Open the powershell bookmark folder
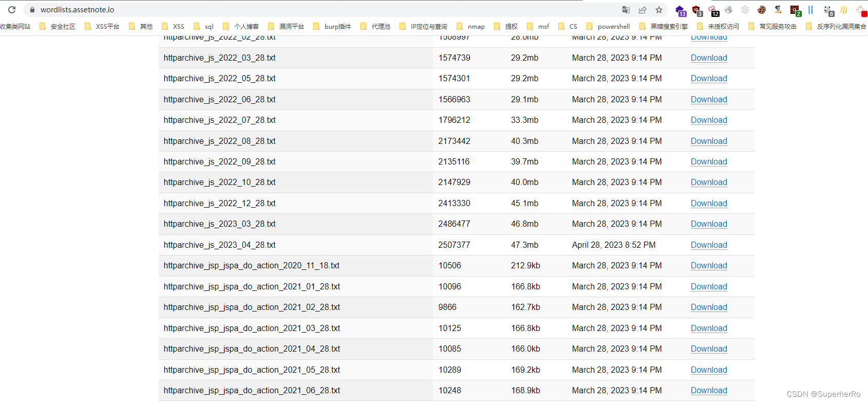Viewport: 868px width, 403px height. coord(608,26)
